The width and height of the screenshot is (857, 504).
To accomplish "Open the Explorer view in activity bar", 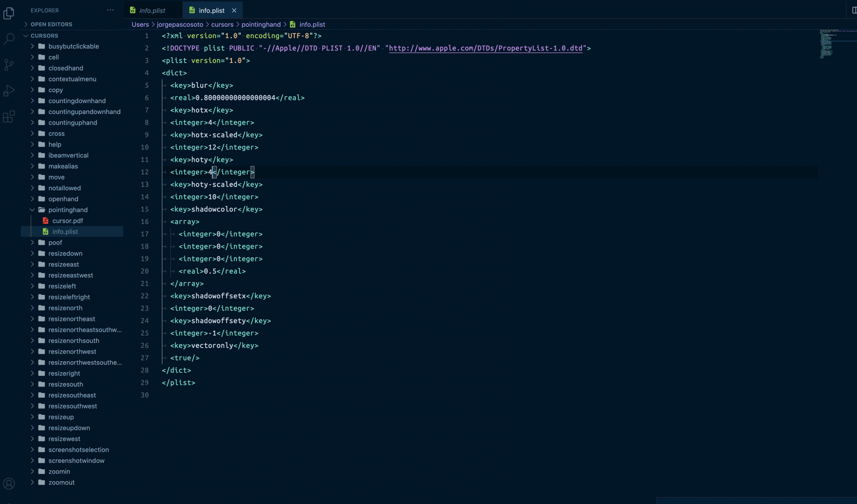I will coord(9,13).
